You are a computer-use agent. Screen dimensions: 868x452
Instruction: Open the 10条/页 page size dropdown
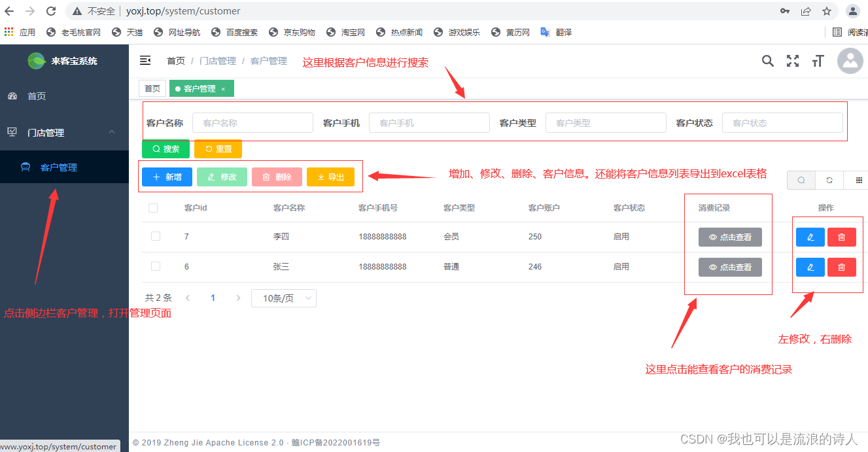284,298
